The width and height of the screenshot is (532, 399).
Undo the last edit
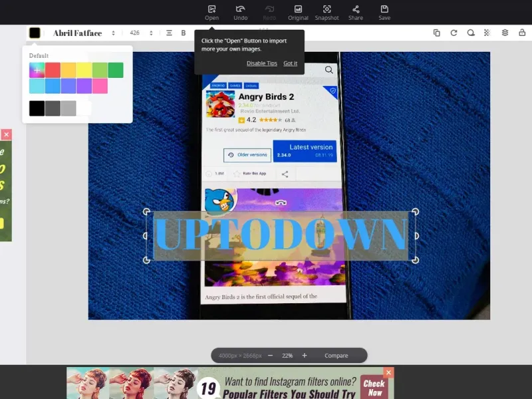241,13
